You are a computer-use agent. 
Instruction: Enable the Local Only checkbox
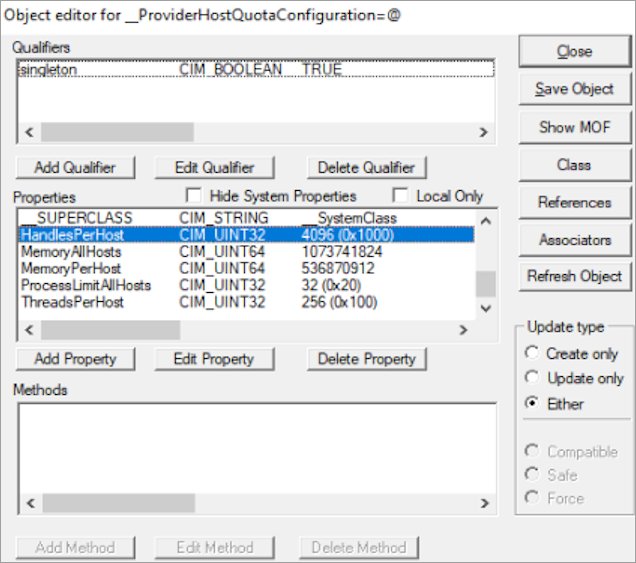tap(400, 195)
